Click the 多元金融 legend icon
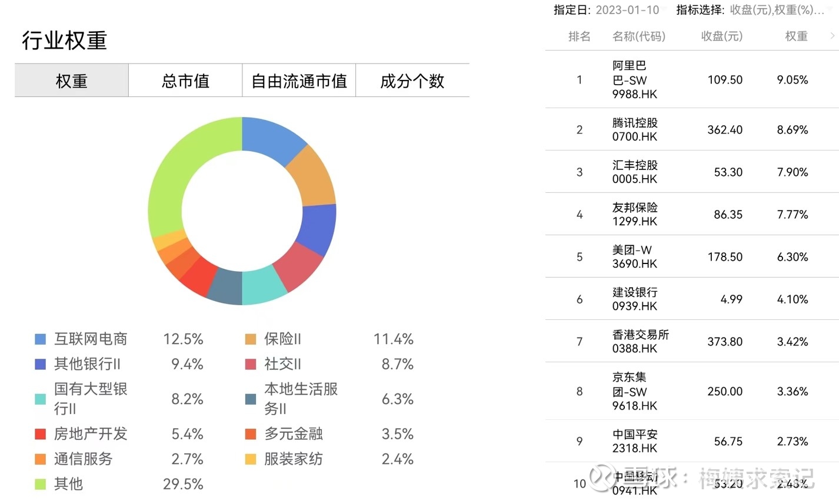Viewport: 839px width, 504px height. click(250, 434)
